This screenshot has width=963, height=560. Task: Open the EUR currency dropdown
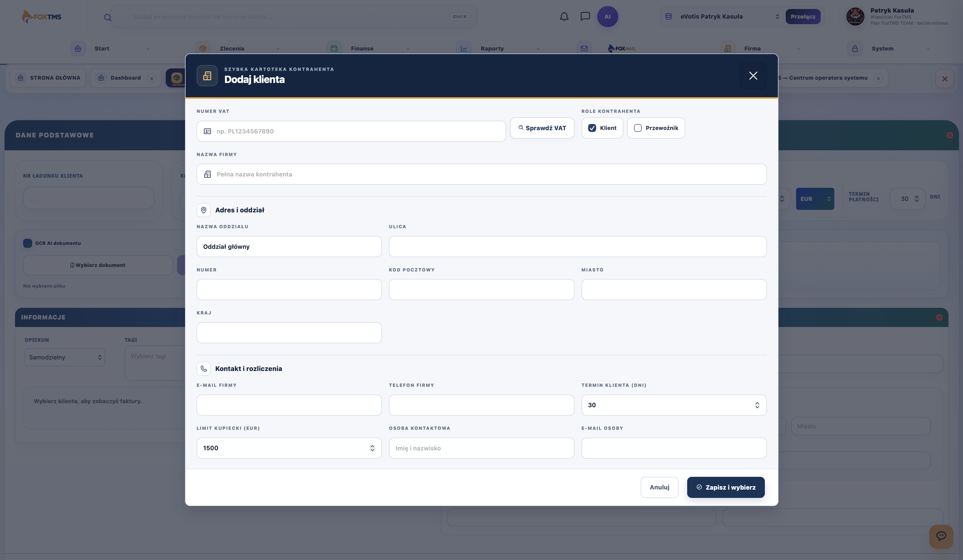pos(815,199)
